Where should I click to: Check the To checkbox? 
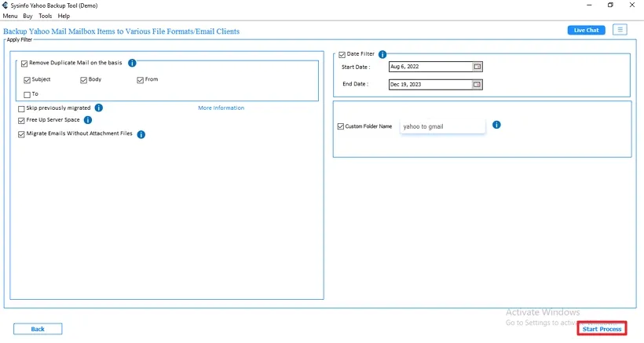tap(27, 95)
